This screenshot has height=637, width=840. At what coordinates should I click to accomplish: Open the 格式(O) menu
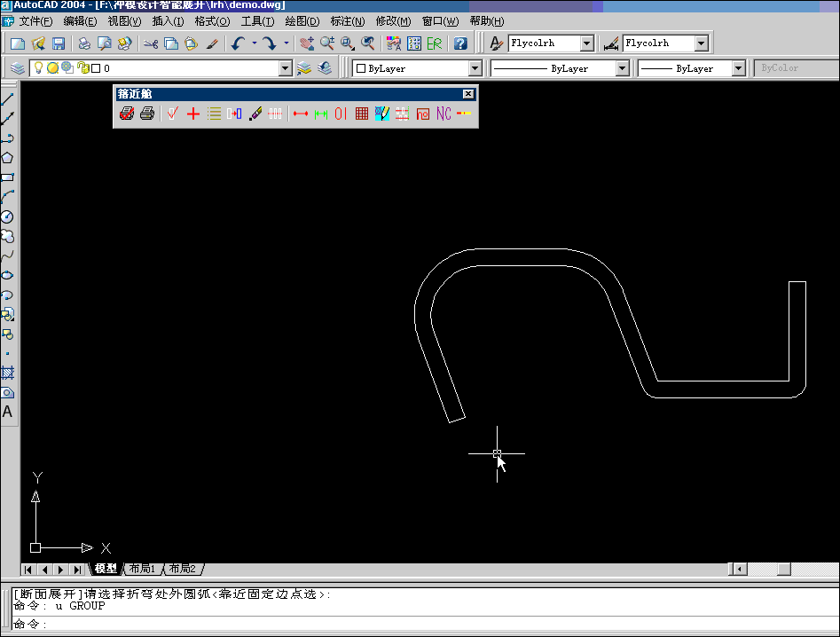point(212,21)
